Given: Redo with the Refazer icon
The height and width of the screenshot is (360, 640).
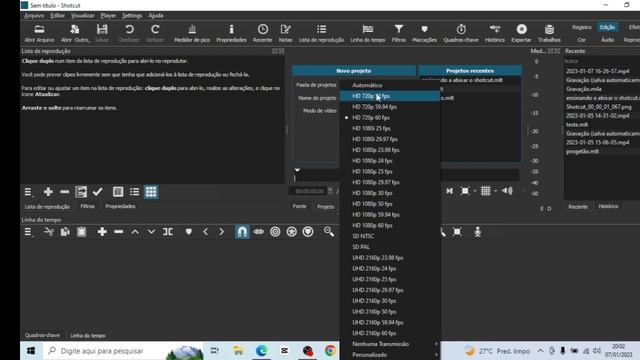Looking at the screenshot, I should point(155,33).
